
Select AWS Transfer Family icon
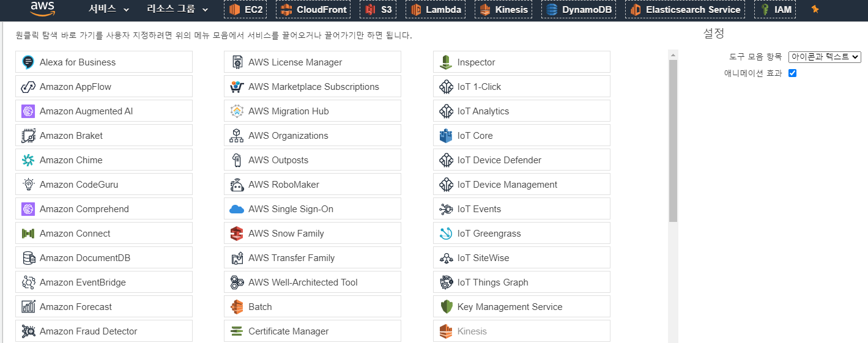click(x=237, y=257)
